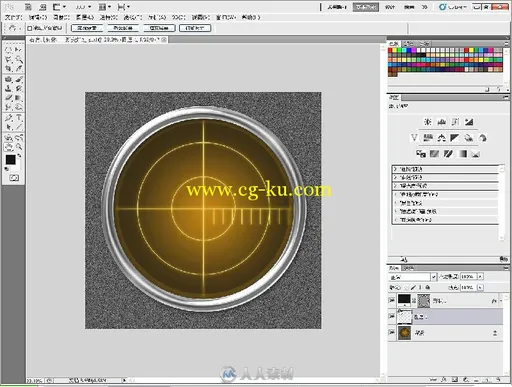
Task: Click second Hand-tool options button (Fit Screen)
Action: click(x=123, y=28)
